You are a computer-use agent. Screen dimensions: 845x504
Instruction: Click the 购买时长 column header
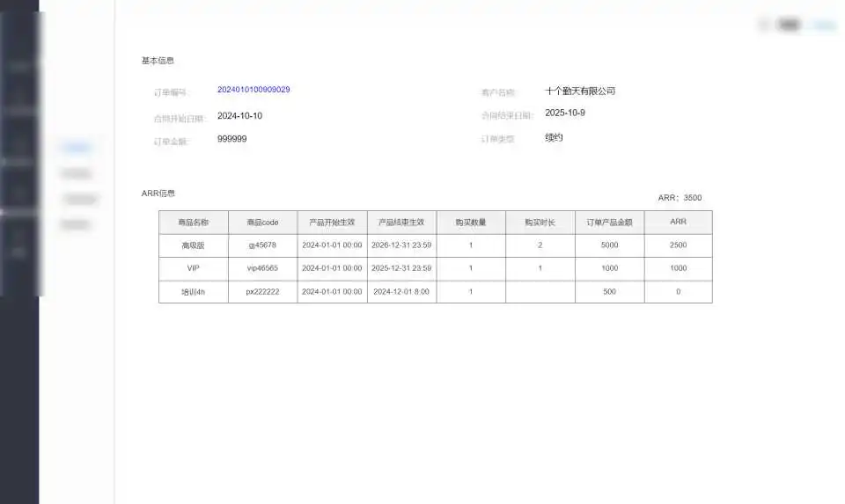(540, 223)
